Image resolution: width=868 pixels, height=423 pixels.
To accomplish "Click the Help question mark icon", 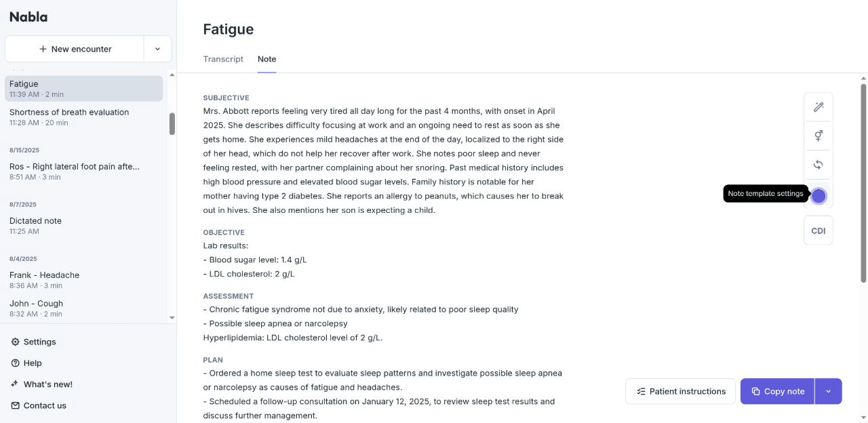I will 16,363.
